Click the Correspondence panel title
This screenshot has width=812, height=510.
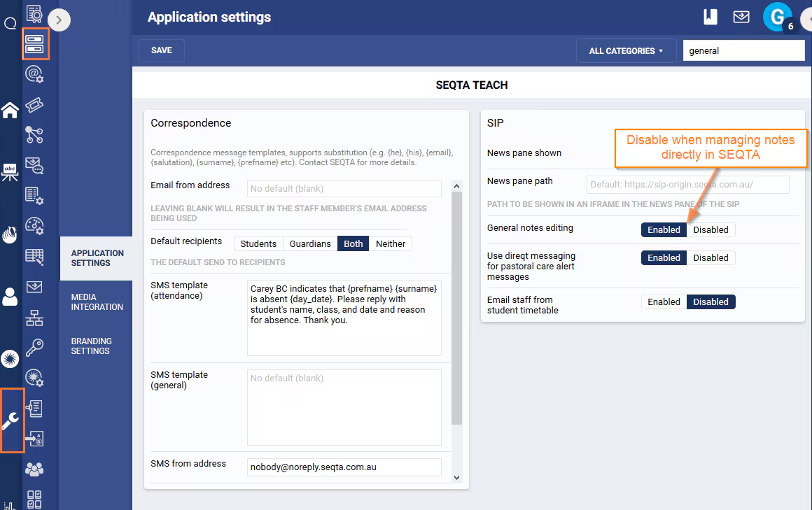(x=190, y=123)
